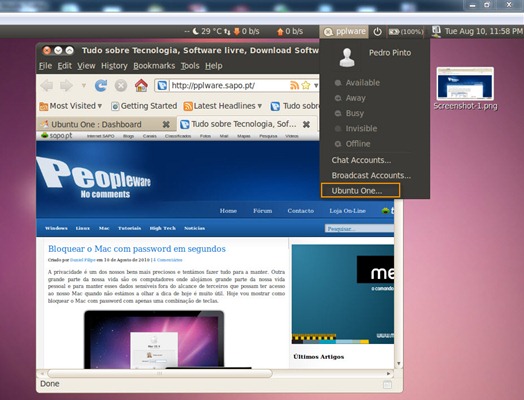Open the Firefox Tools menu

(x=190, y=66)
